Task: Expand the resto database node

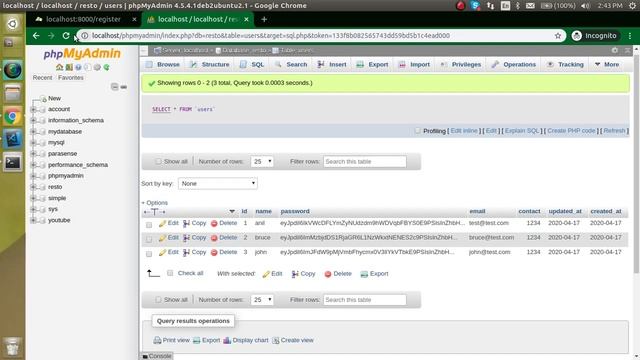Action: (x=33, y=187)
